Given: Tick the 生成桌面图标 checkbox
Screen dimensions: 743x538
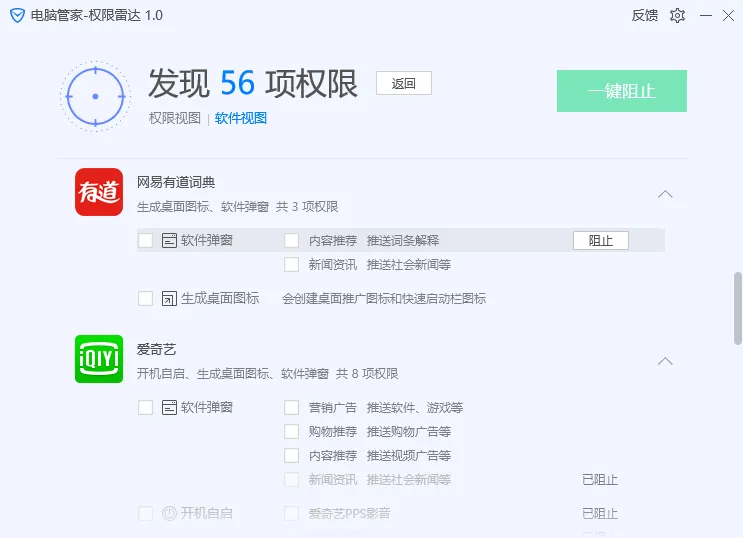Looking at the screenshot, I should (145, 299).
